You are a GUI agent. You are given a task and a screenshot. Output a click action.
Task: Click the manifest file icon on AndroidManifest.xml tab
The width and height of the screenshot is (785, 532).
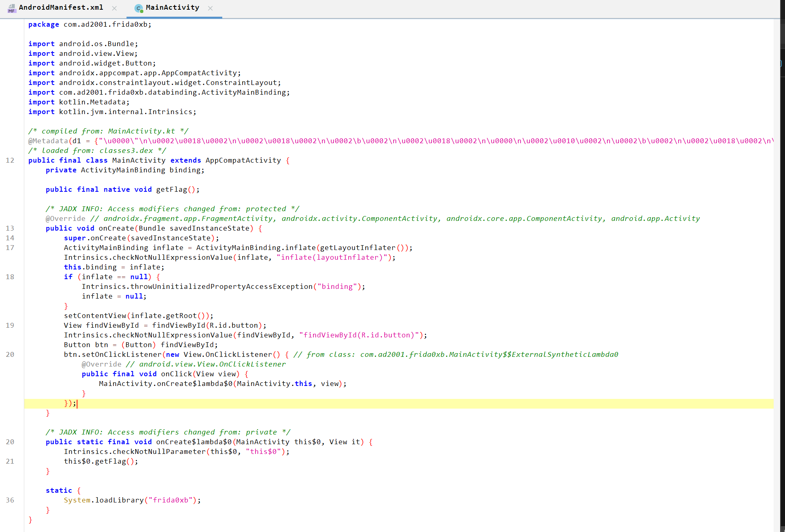tap(12, 8)
